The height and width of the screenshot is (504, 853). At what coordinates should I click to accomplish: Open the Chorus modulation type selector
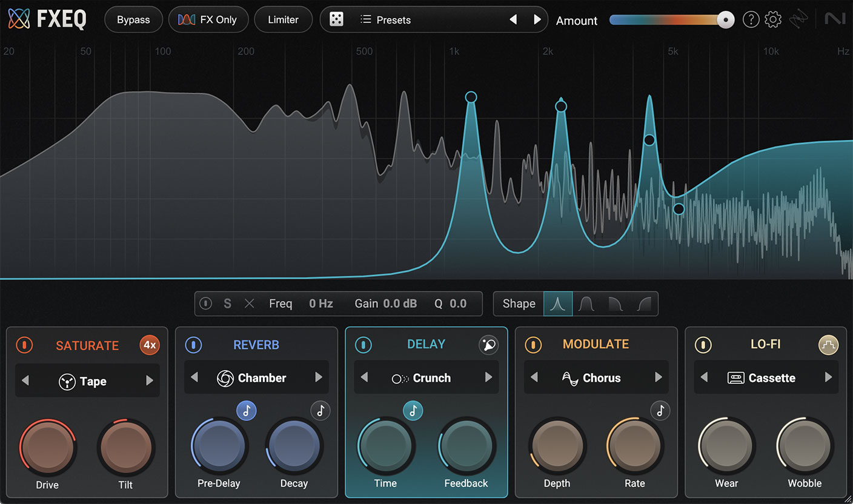pyautogui.click(x=596, y=377)
